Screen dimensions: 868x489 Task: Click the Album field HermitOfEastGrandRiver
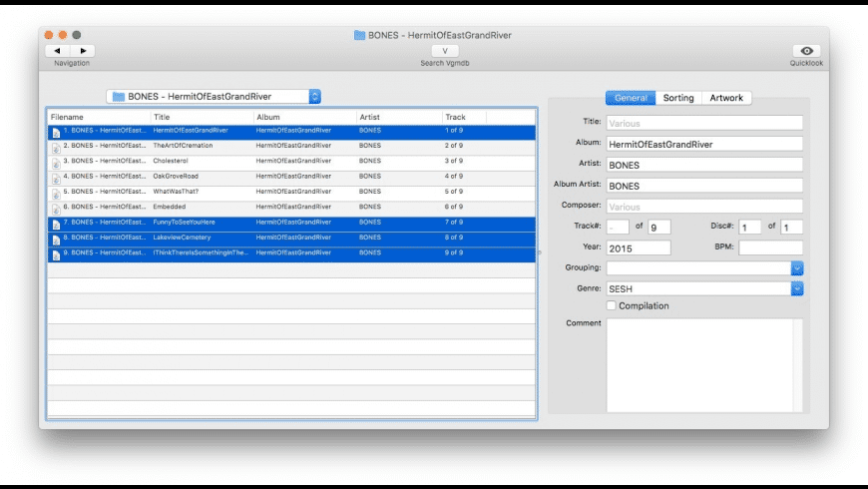click(704, 144)
